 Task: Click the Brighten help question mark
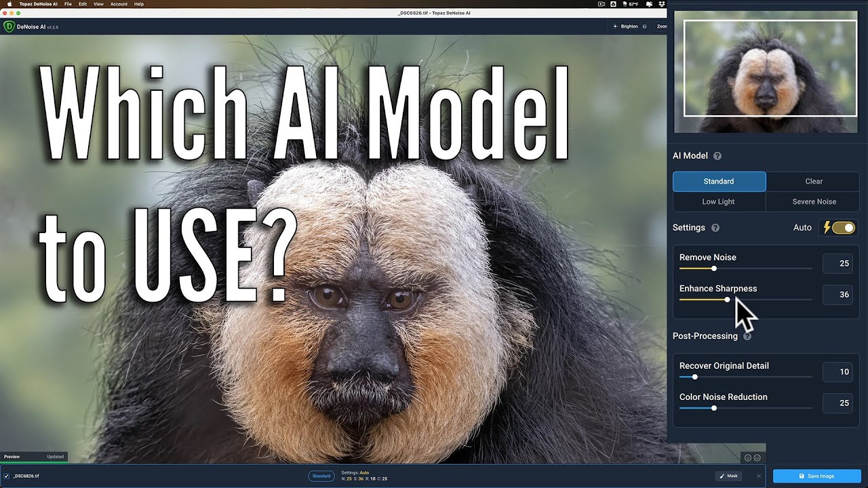(644, 26)
